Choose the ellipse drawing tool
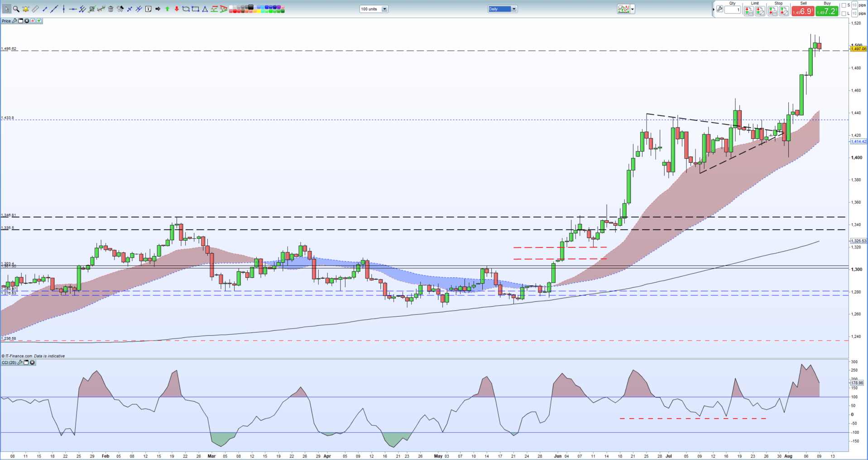Image resolution: width=868 pixels, height=460 pixels. (186, 9)
